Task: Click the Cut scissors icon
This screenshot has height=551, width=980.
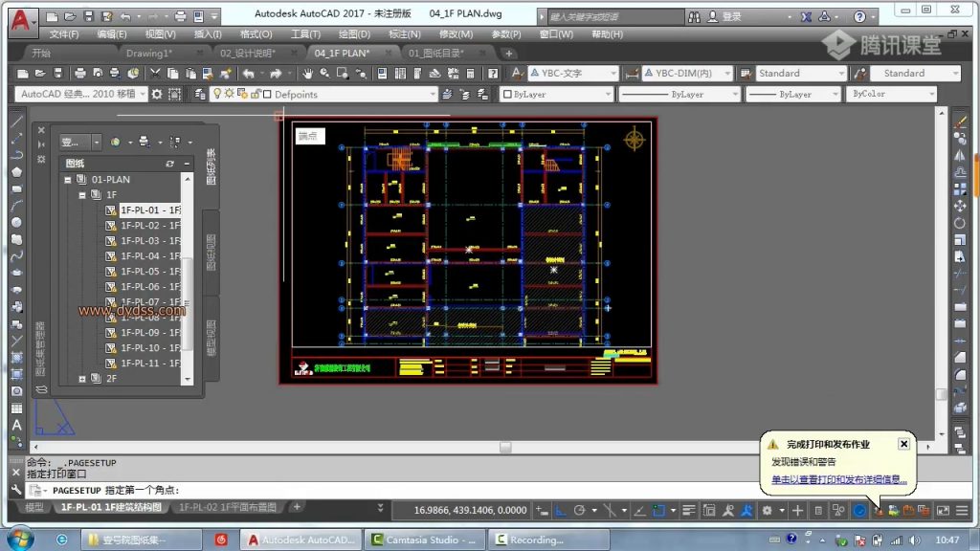Action: [155, 74]
